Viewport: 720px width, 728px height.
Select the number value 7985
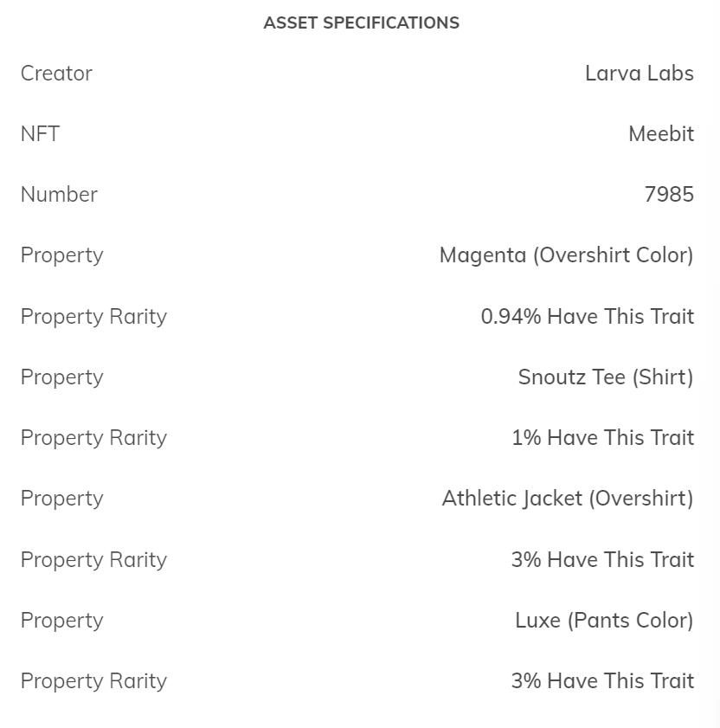668,195
